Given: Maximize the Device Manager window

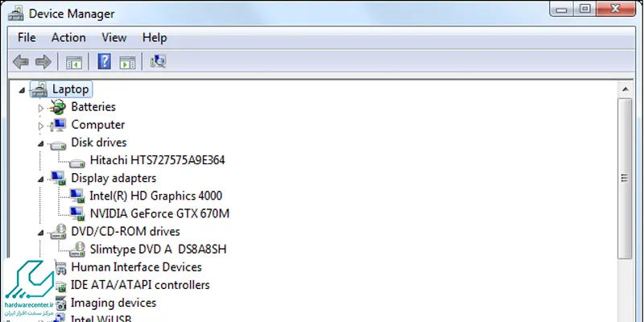Looking at the screenshot, I should [585, 9].
